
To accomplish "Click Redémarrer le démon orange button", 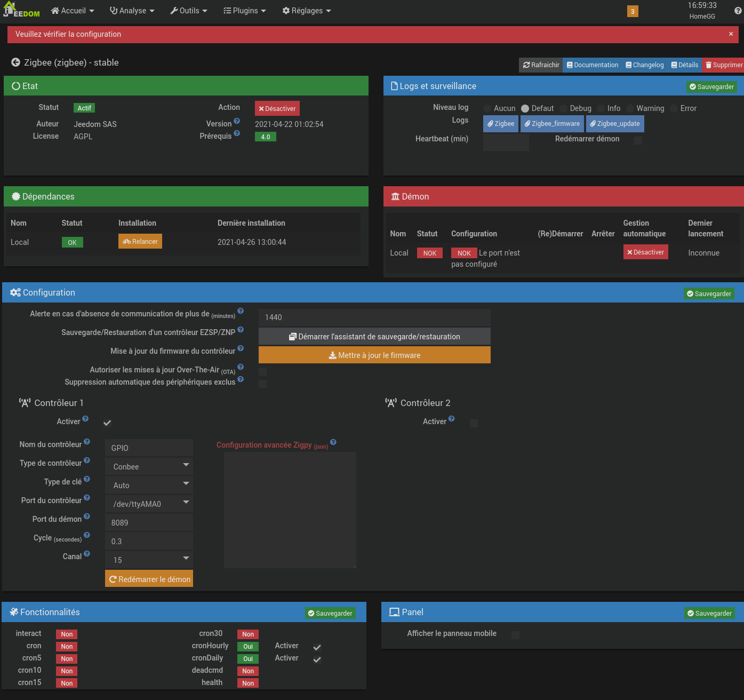I will click(x=149, y=579).
